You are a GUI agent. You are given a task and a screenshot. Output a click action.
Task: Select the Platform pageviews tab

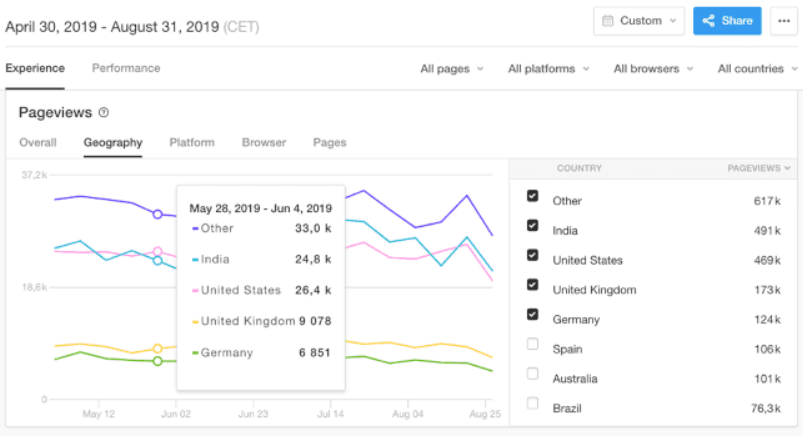tap(192, 142)
